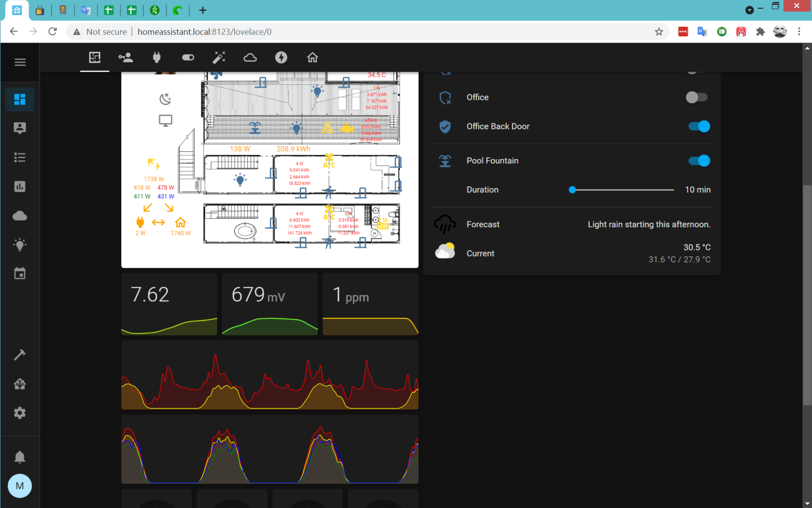Click the page vertical scrollbar thumb
Viewport: 812px width, 508px height.
click(x=807, y=295)
